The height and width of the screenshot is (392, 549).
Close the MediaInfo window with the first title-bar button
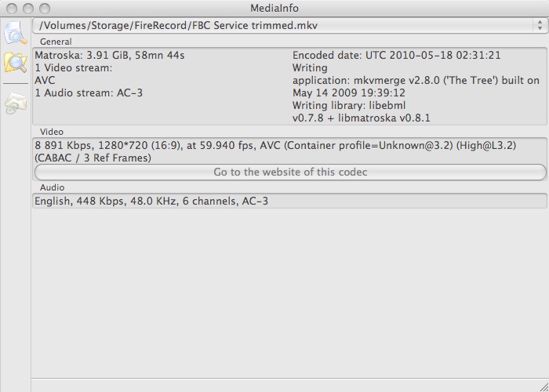(x=12, y=9)
